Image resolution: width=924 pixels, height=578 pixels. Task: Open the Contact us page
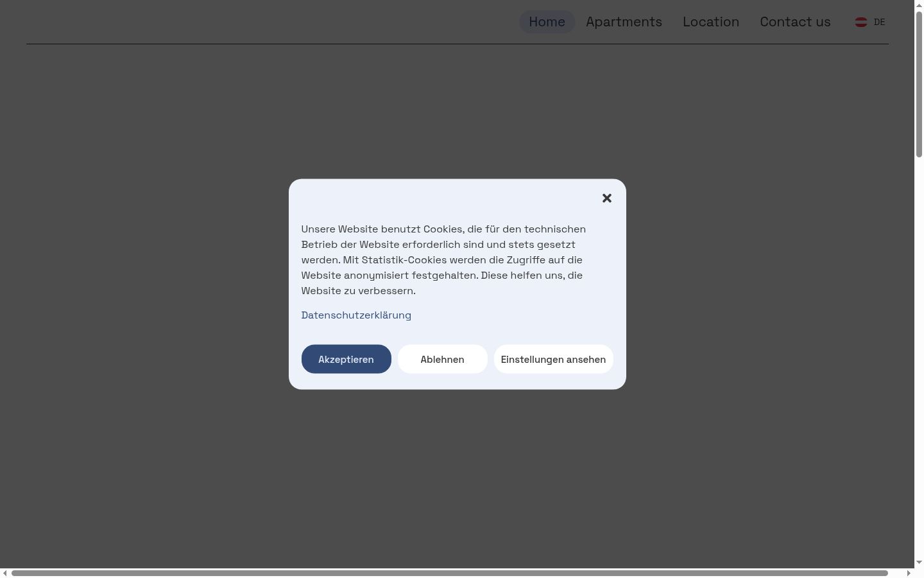(795, 22)
